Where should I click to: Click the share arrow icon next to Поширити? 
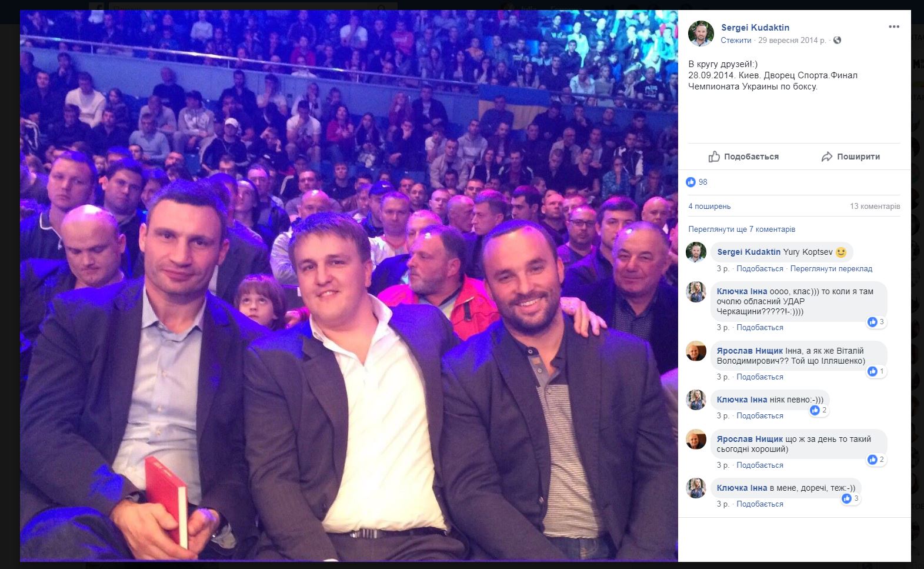click(826, 157)
